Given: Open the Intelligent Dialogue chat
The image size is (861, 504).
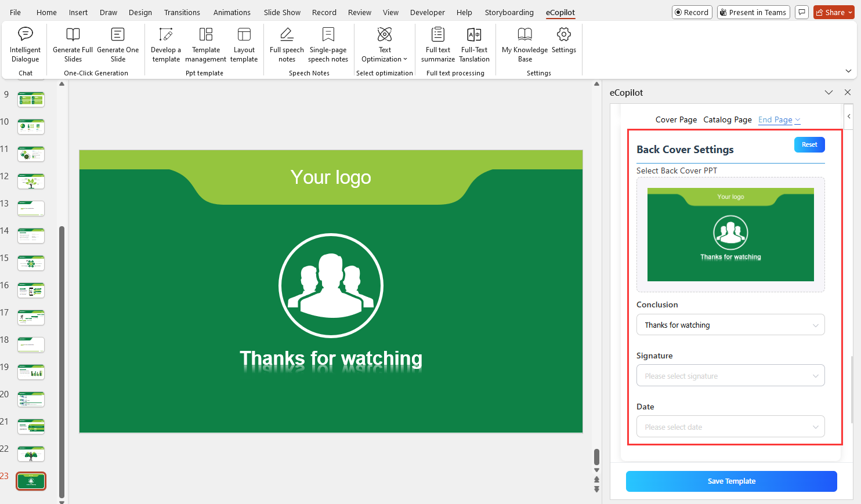Looking at the screenshot, I should [x=25, y=43].
